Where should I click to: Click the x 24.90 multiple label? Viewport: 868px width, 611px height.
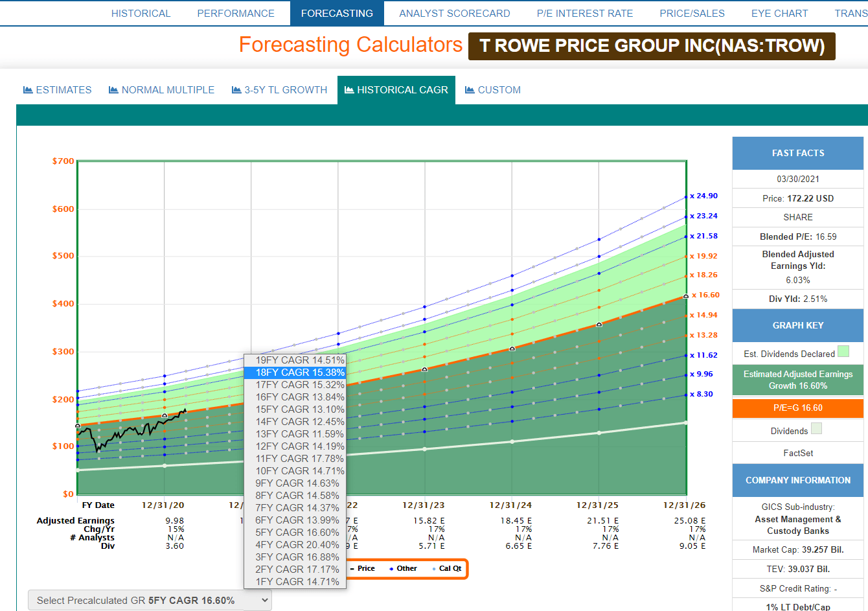point(704,196)
